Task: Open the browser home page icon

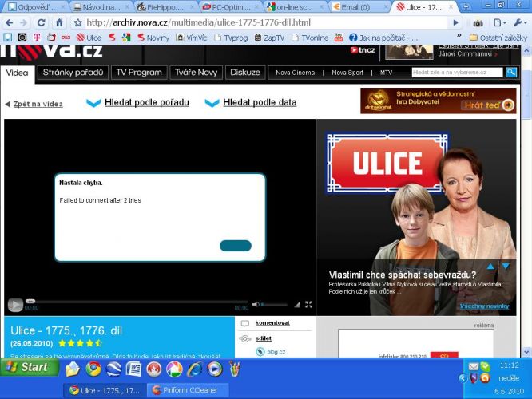Action: [x=59, y=22]
